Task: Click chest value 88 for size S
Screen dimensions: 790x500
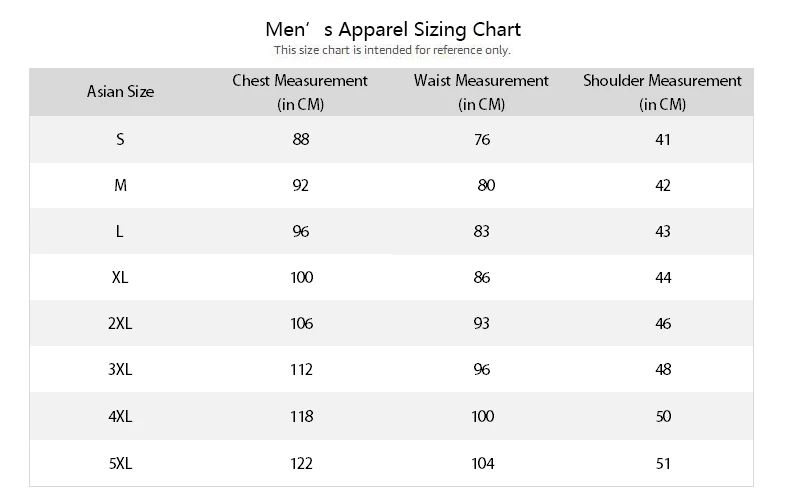Action: 301,139
